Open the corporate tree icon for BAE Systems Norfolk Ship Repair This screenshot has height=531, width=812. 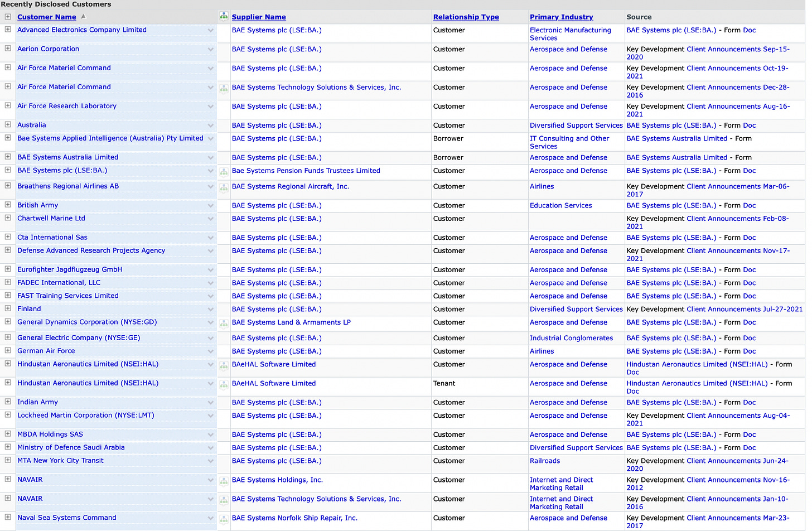pyautogui.click(x=224, y=519)
